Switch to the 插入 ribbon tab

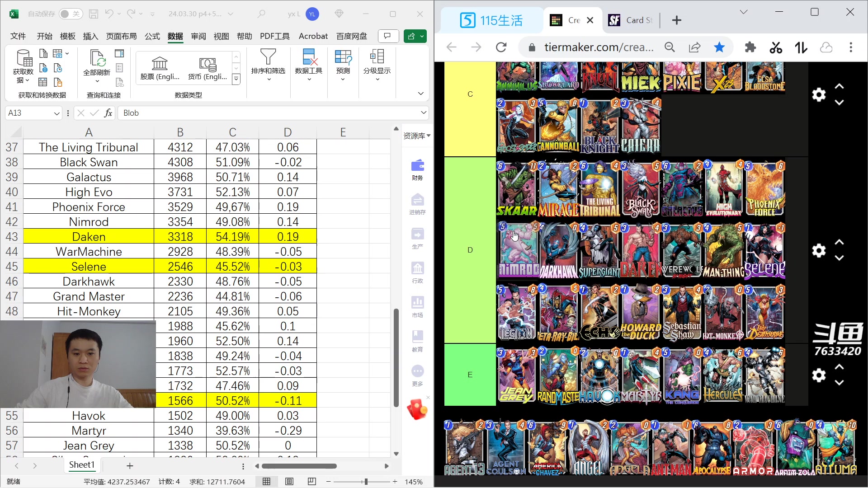tap(90, 36)
